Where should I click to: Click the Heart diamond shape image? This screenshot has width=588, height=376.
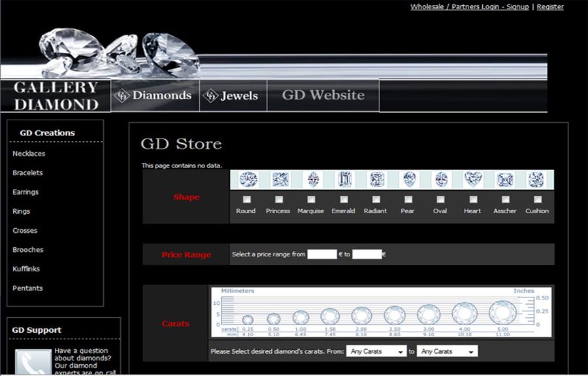click(x=473, y=179)
